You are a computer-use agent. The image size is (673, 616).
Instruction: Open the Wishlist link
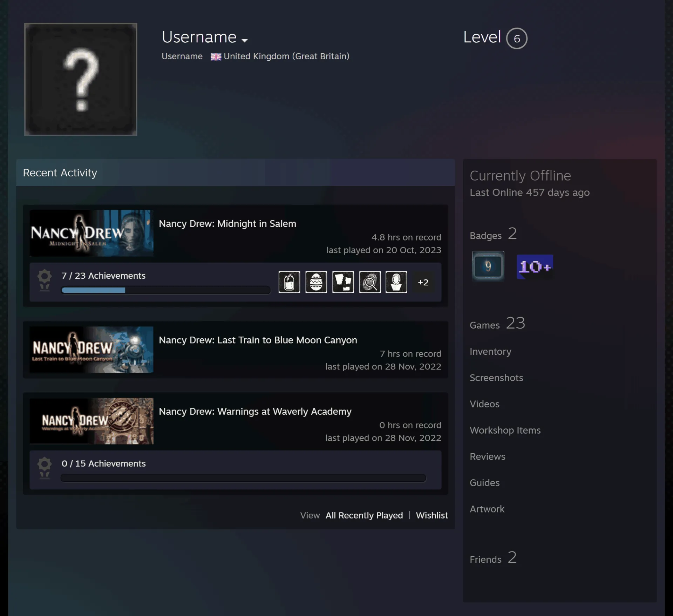[432, 515]
